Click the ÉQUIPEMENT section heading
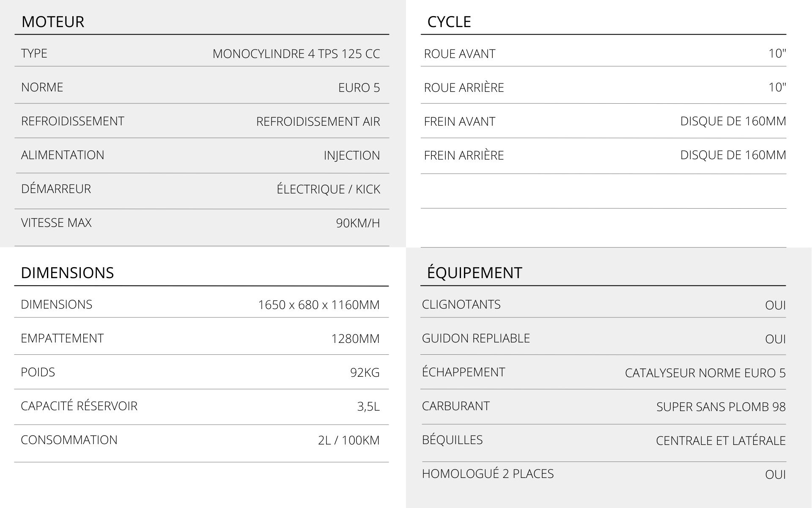 point(475,273)
